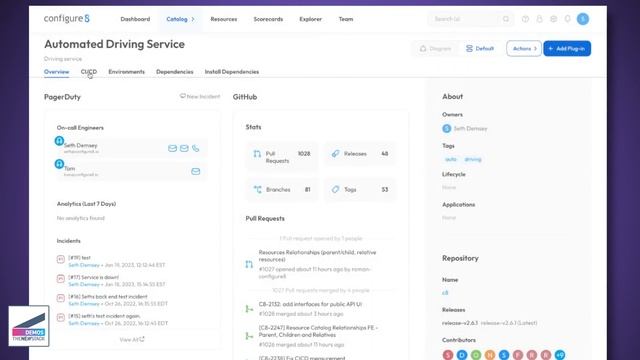Click the Pull Requests 1028 stat card

(x=282, y=157)
